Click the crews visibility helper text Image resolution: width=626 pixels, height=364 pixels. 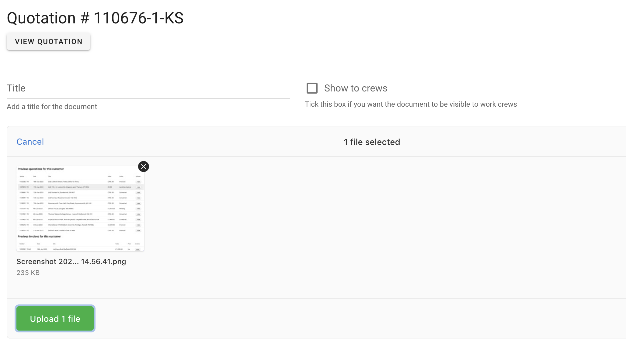click(411, 104)
